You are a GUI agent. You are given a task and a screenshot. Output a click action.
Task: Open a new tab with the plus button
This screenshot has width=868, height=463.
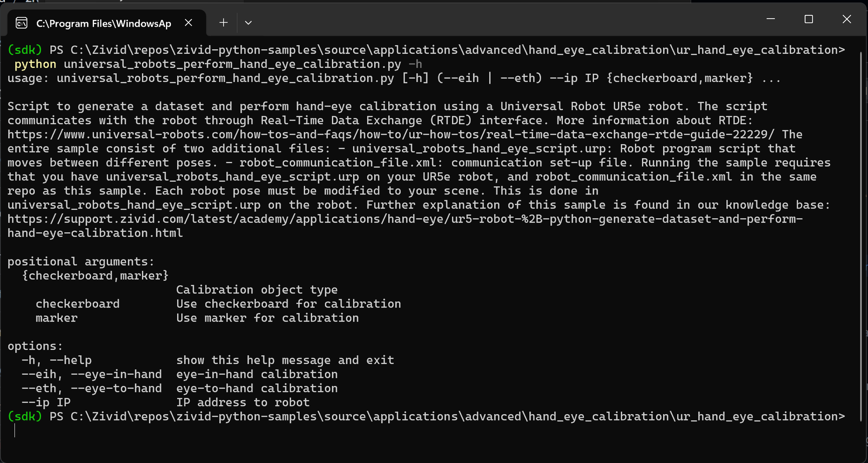tap(223, 23)
